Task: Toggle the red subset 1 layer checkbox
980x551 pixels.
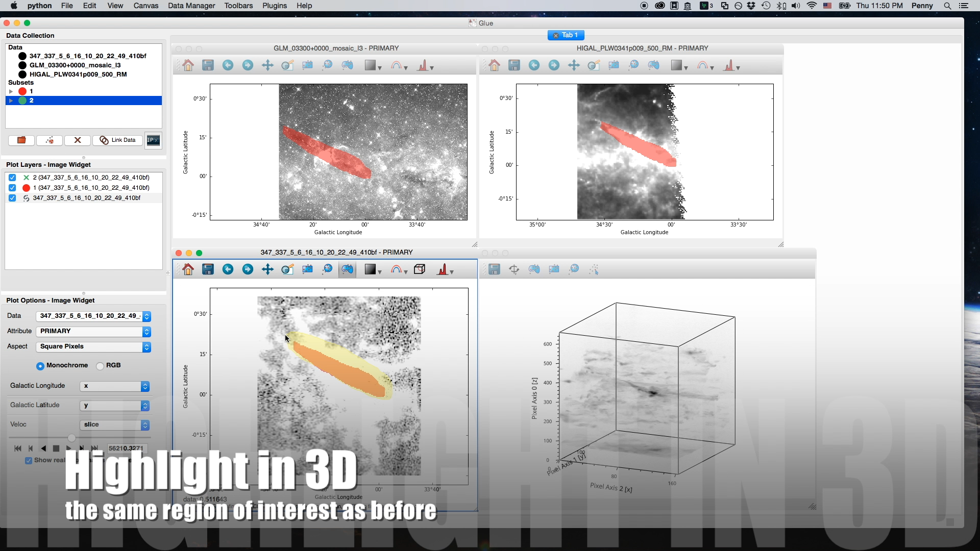Action: (12, 188)
